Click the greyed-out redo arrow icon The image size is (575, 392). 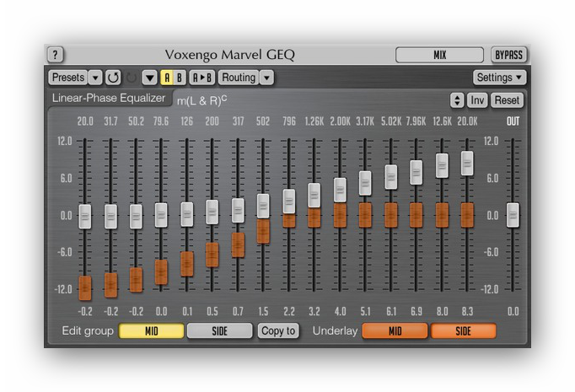[x=131, y=78]
